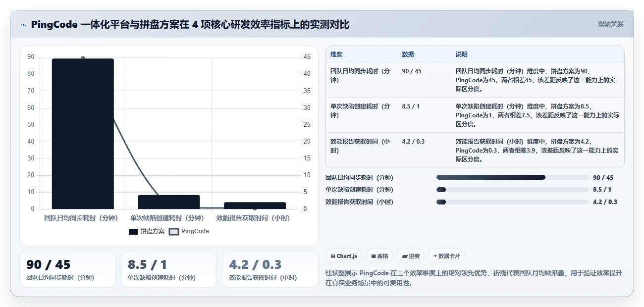Click the right axis tick value 35
644x307 pixels.
(x=307, y=91)
